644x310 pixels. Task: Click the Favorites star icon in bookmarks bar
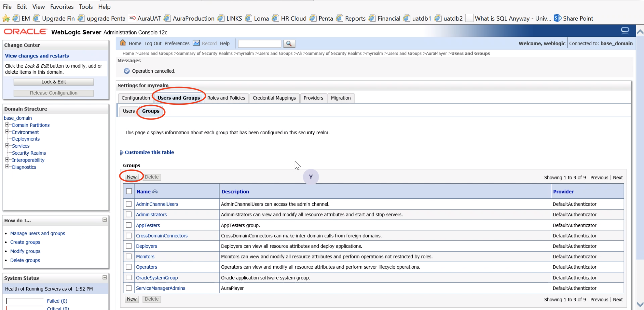point(6,18)
